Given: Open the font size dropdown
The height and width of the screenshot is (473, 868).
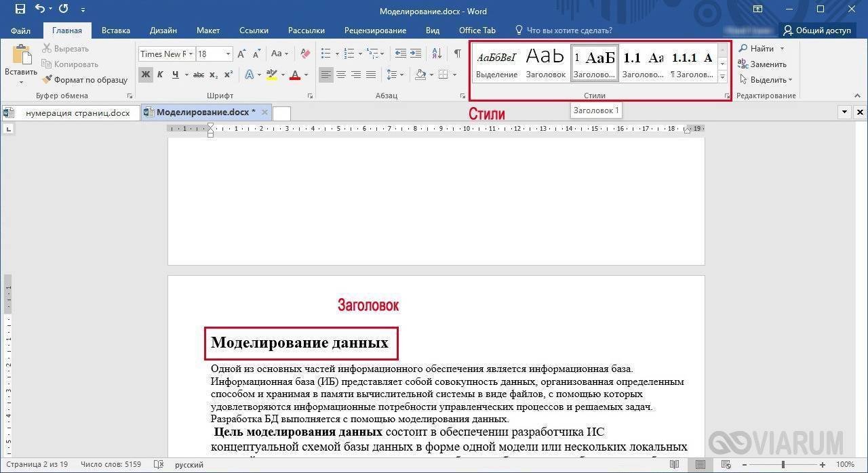Looking at the screenshot, I should tap(228, 54).
